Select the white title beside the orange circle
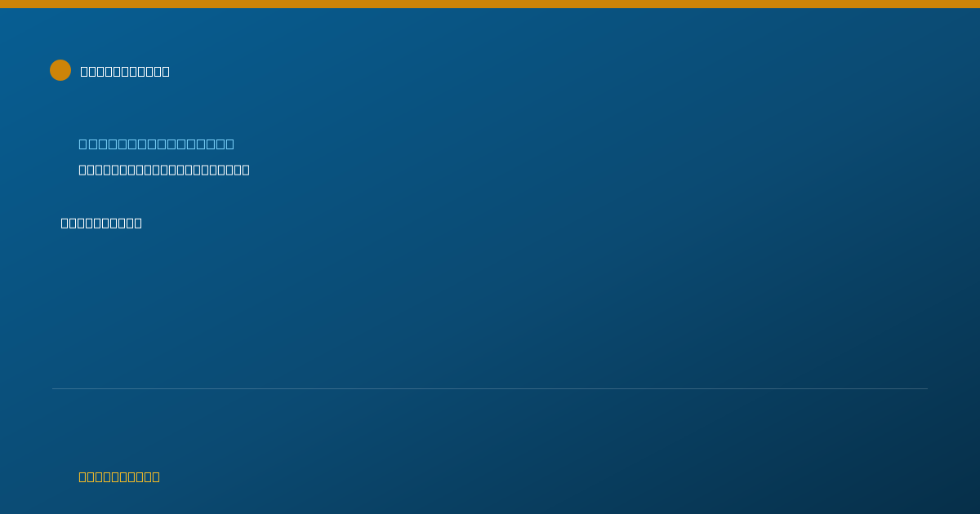Image resolution: width=980 pixels, height=514 pixels. click(125, 71)
